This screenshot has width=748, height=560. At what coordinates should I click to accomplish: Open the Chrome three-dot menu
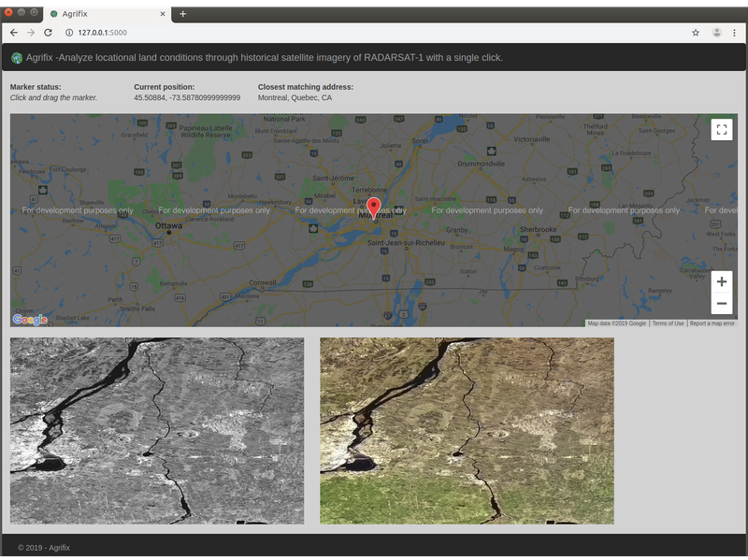735,32
